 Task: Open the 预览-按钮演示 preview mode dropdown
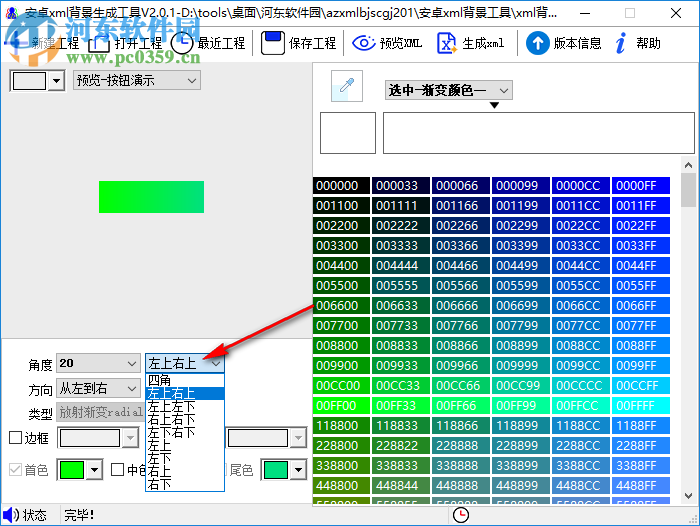[x=137, y=80]
